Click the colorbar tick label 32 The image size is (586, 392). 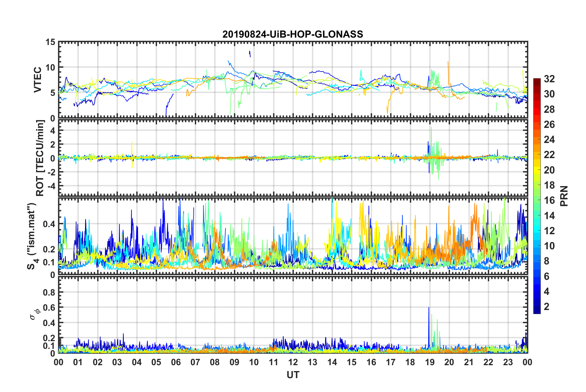(549, 79)
